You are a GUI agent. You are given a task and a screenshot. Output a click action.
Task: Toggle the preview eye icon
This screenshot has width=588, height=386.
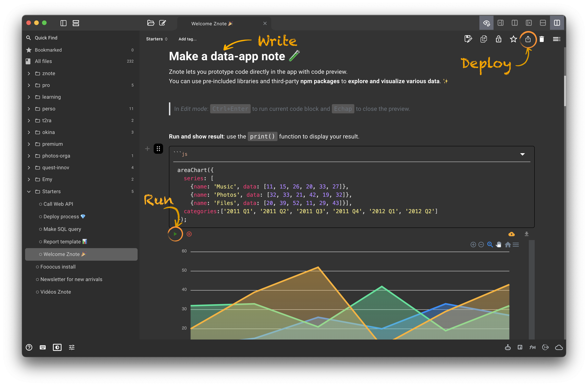click(486, 23)
